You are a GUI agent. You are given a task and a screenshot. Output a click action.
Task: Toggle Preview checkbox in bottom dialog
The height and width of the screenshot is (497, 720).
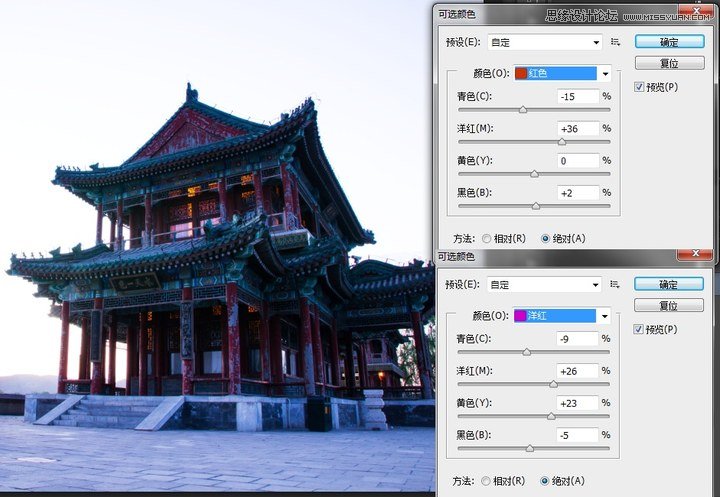640,329
